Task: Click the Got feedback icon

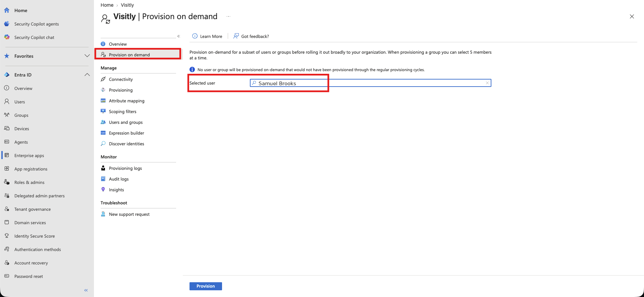Action: 236,36
